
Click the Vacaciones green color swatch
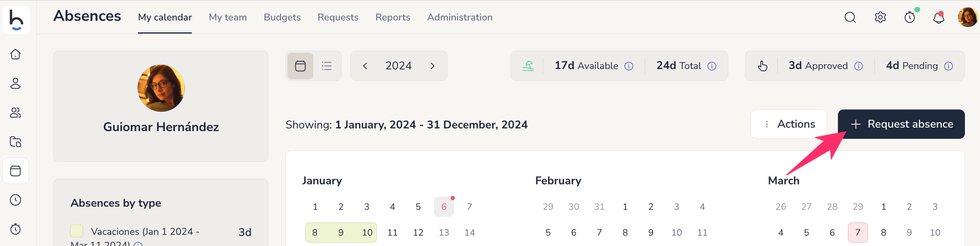tap(77, 231)
